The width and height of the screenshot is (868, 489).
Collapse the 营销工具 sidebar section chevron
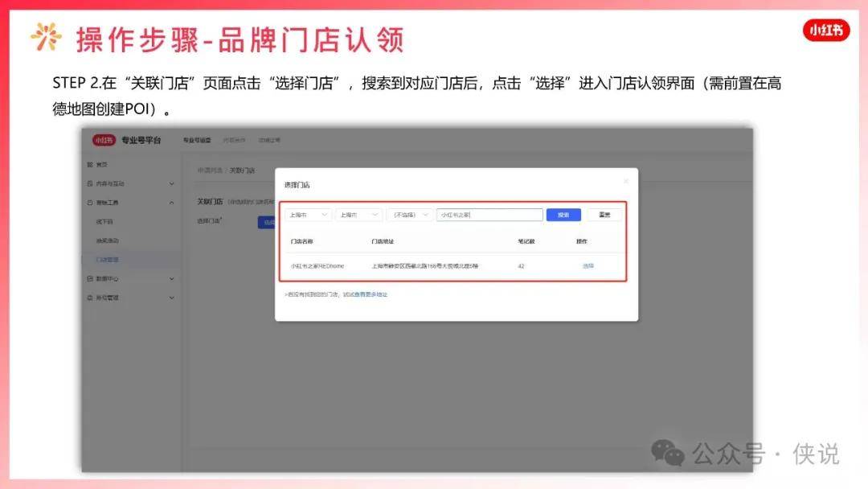click(172, 203)
